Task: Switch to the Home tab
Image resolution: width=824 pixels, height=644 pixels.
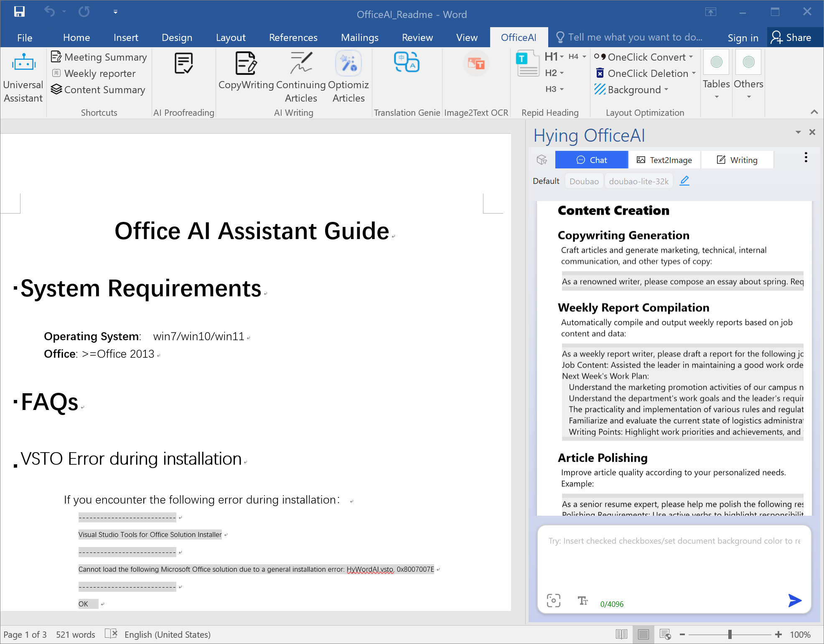Action: click(x=76, y=38)
